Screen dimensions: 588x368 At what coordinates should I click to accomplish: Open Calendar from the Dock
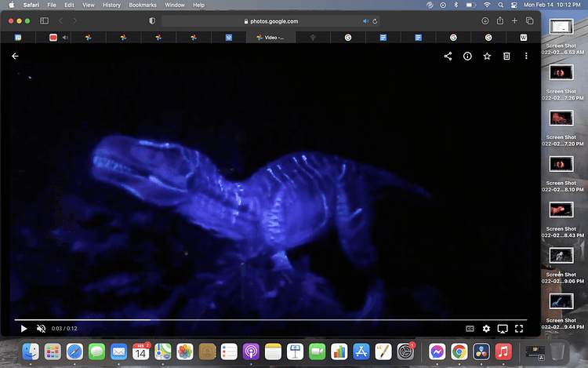(140, 352)
